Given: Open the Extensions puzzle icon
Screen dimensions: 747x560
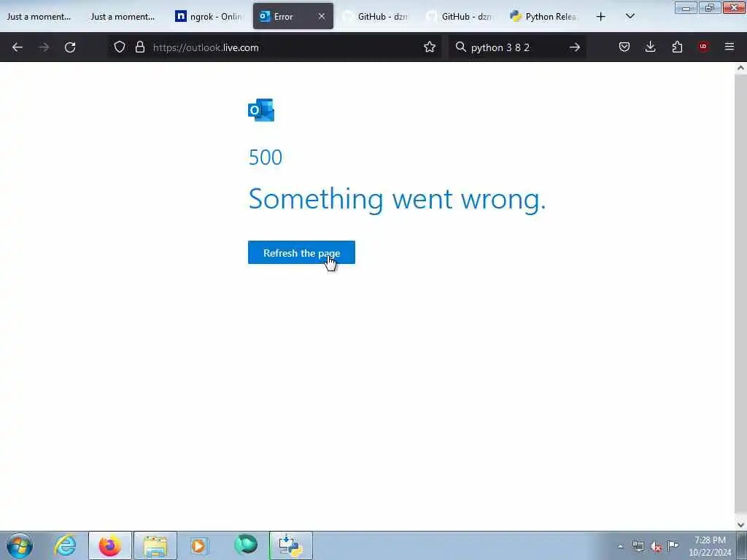Looking at the screenshot, I should click(x=677, y=47).
